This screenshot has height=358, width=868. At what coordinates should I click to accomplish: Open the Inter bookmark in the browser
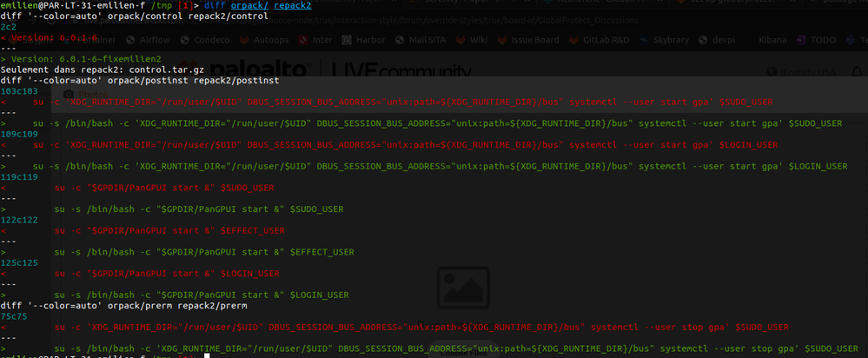click(316, 40)
